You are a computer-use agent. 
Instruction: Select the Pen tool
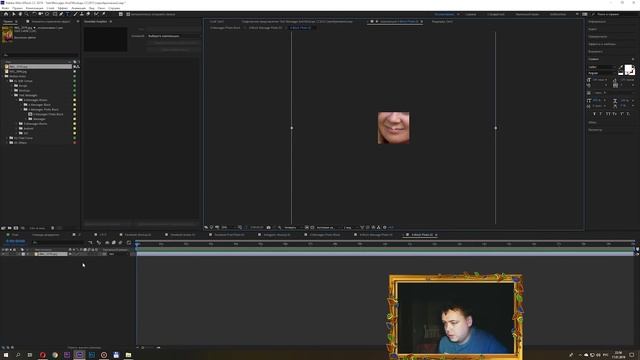click(x=61, y=14)
